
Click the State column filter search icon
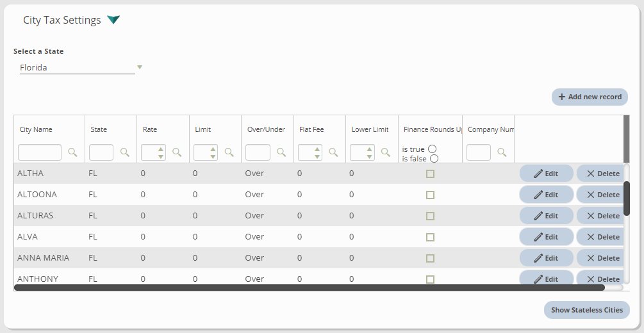pyautogui.click(x=125, y=152)
